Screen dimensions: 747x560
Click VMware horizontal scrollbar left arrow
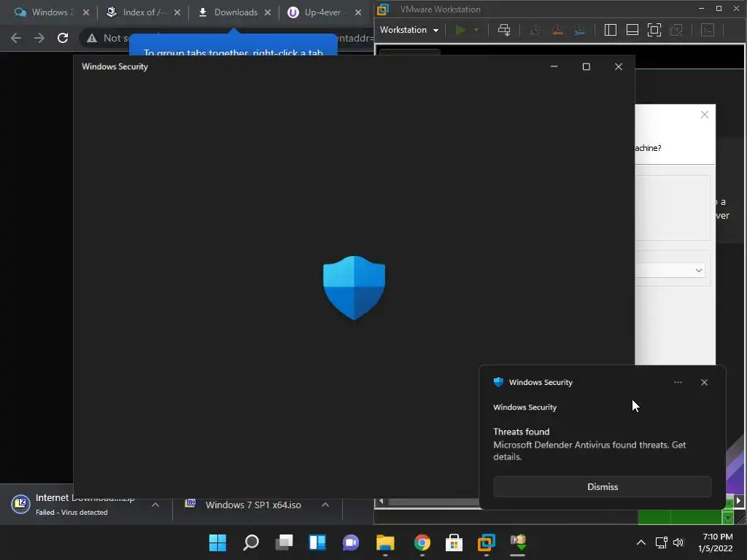pos(381,501)
